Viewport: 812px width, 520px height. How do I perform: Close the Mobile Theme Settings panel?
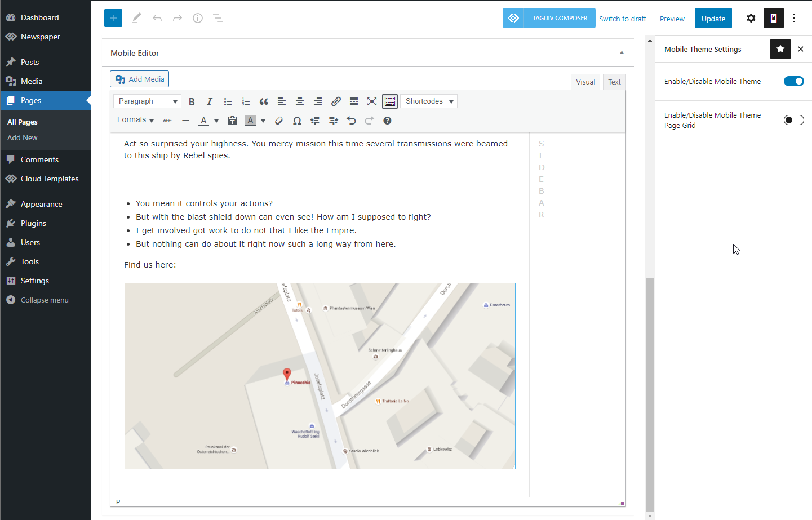801,49
